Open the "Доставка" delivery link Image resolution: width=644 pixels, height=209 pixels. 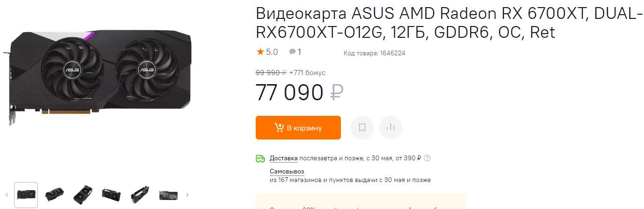284,158
